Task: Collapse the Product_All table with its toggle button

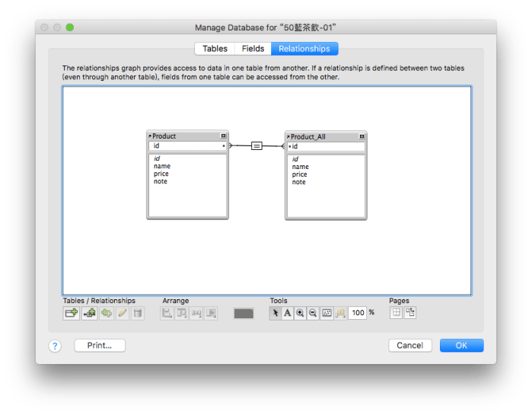Action: click(x=362, y=136)
